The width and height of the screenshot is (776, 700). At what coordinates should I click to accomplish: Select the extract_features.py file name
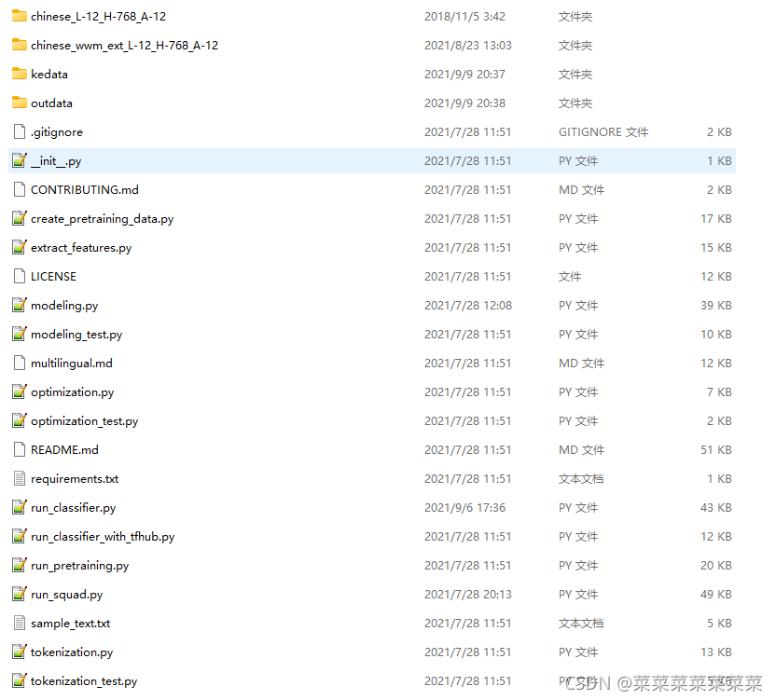(x=81, y=248)
